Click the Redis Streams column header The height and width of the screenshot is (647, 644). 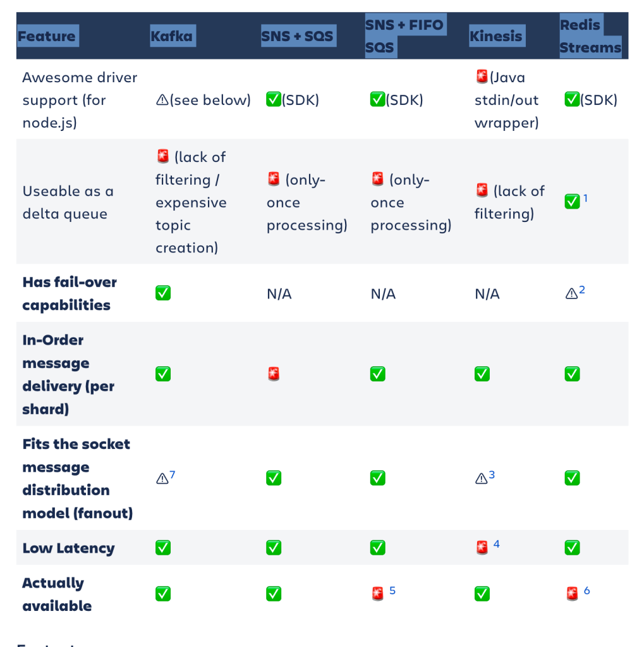[590, 36]
